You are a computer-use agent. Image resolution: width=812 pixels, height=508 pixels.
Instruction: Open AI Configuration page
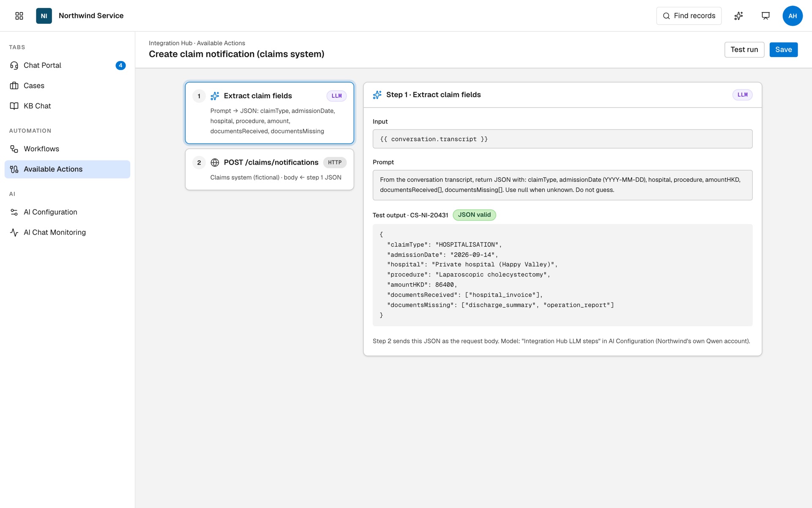tap(67, 212)
